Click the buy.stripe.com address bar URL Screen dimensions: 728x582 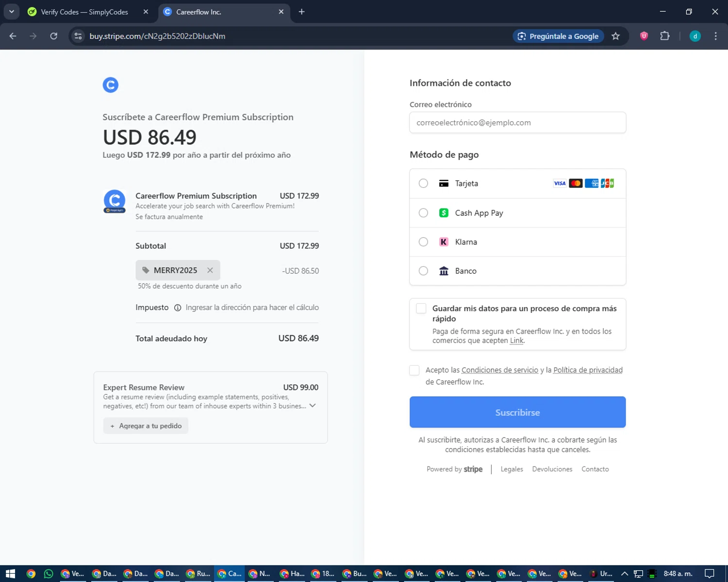(x=157, y=36)
